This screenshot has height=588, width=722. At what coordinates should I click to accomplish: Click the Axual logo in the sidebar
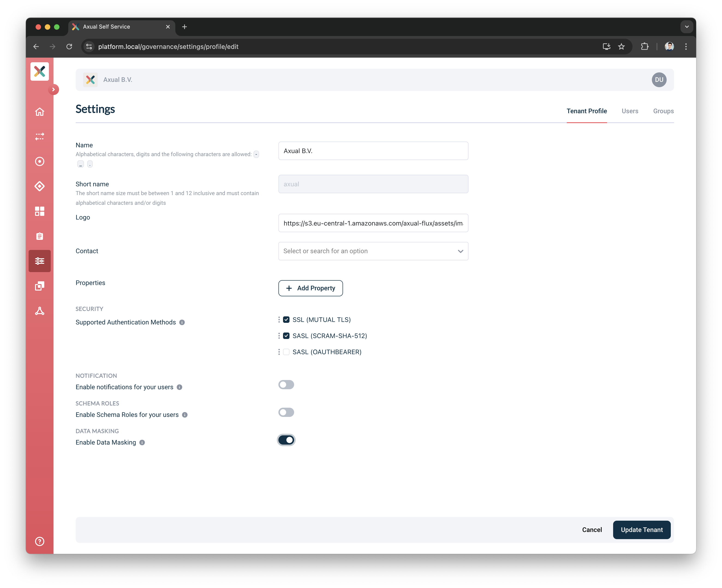click(40, 71)
